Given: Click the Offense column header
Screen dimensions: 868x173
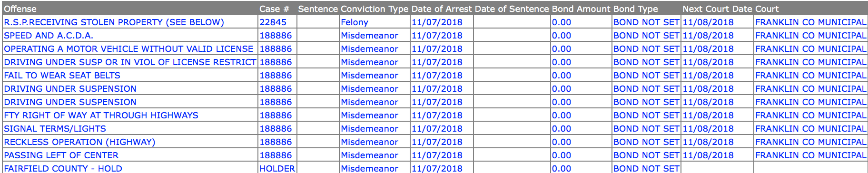Looking at the screenshot, I should coord(20,9).
